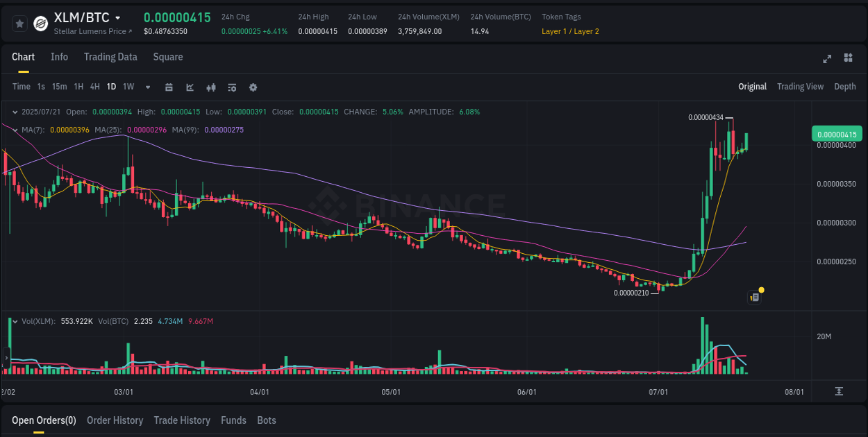Select the line chart style icon
The width and height of the screenshot is (868, 437).
point(189,87)
